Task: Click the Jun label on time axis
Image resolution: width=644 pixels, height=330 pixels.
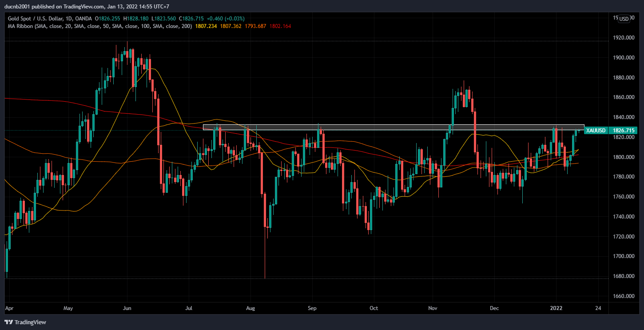Action: pyautogui.click(x=127, y=308)
